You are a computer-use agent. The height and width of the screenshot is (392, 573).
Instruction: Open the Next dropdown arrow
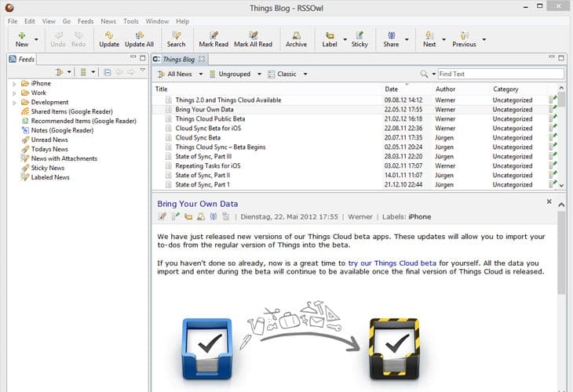click(x=444, y=39)
